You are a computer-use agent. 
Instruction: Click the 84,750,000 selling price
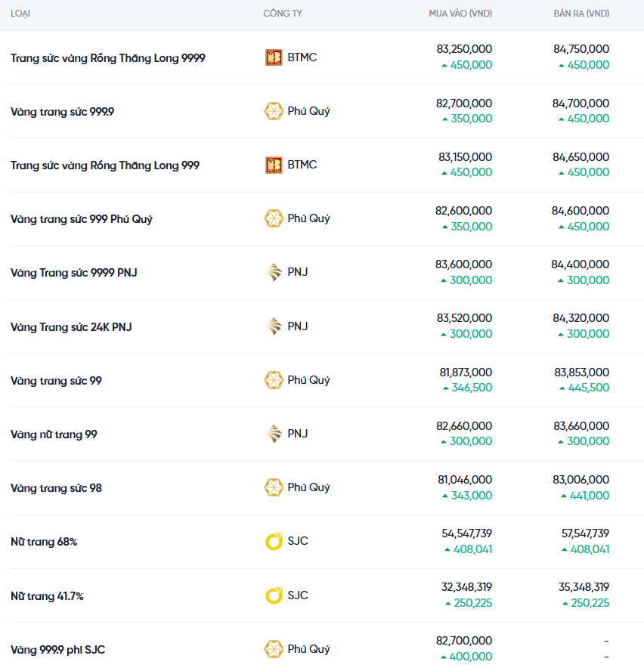[x=581, y=49]
